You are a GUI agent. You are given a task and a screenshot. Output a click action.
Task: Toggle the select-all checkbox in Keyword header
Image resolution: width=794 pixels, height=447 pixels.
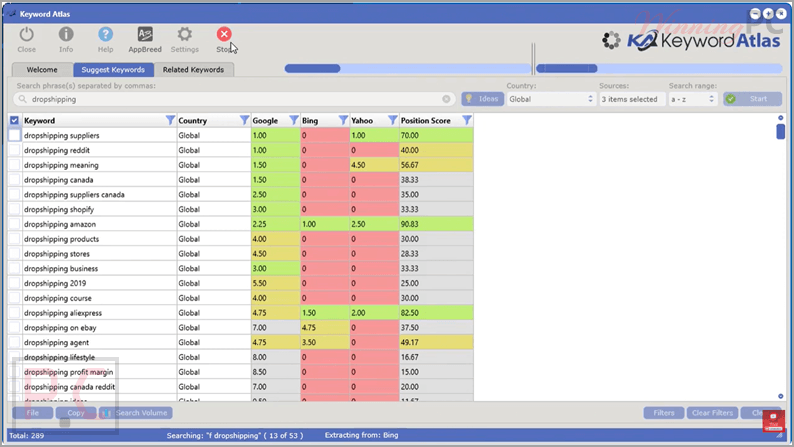14,120
